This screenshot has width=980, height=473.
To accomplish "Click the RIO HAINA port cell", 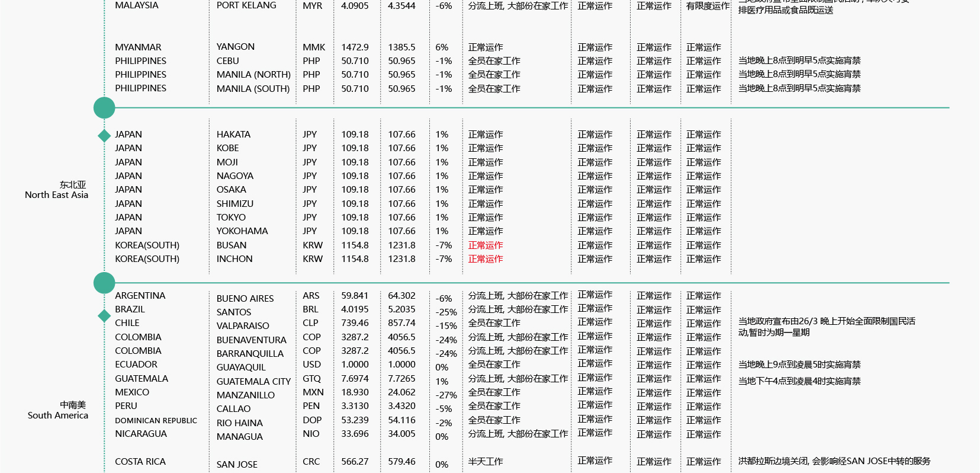I will pyautogui.click(x=240, y=423).
